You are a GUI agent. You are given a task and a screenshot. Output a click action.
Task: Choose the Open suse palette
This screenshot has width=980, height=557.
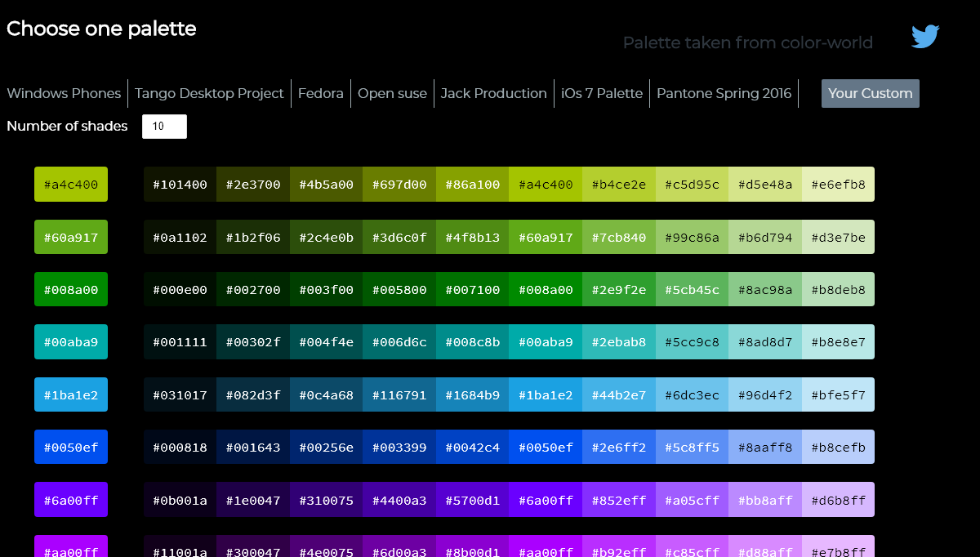[x=392, y=93]
